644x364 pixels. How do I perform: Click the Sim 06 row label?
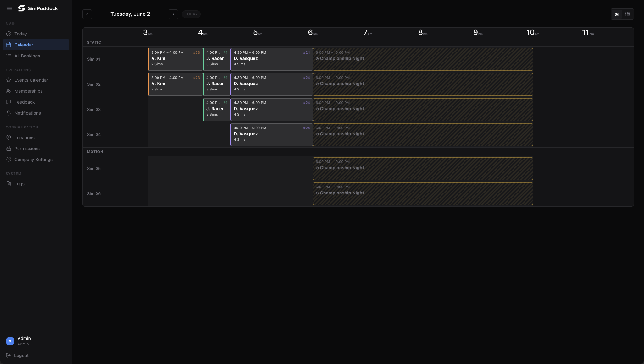(x=94, y=194)
